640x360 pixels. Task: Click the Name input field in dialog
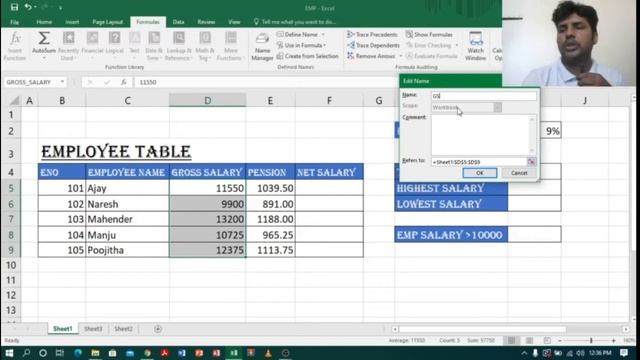pyautogui.click(x=484, y=96)
